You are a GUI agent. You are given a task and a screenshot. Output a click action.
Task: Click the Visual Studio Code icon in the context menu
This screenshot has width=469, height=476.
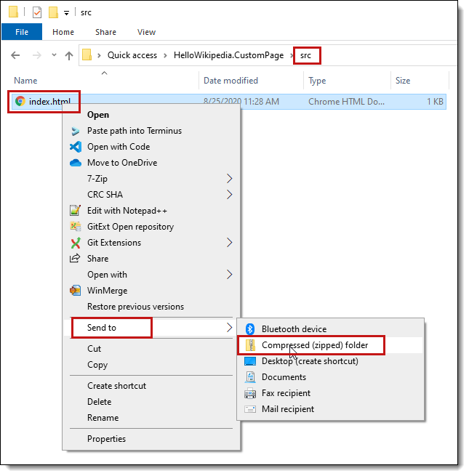(76, 147)
